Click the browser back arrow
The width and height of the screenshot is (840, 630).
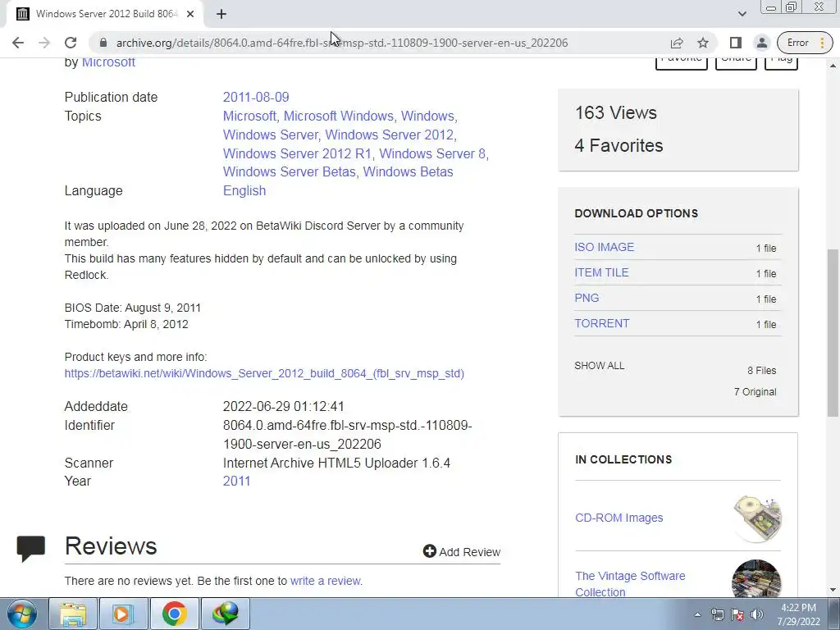[x=18, y=43]
